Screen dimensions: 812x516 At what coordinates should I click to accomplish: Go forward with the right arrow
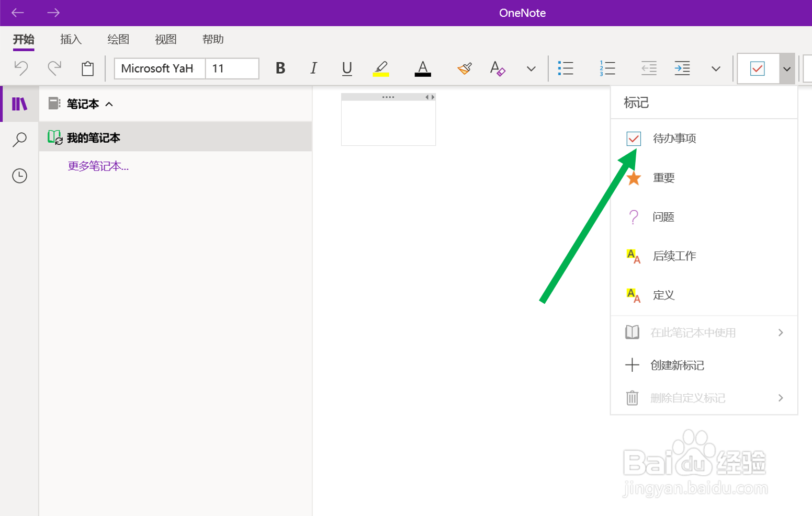point(53,13)
